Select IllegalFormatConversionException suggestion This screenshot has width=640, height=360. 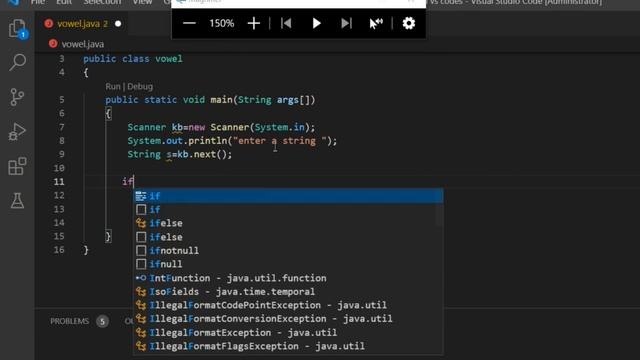pos(289,319)
